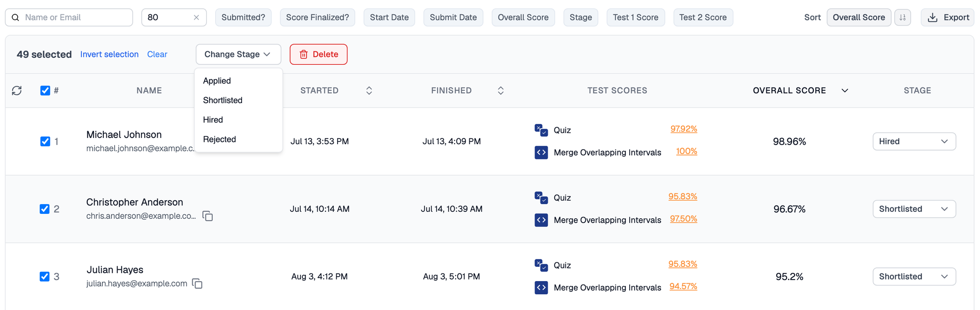980x310 pixels.
Task: Toggle the sort direction icon
Action: (903, 18)
